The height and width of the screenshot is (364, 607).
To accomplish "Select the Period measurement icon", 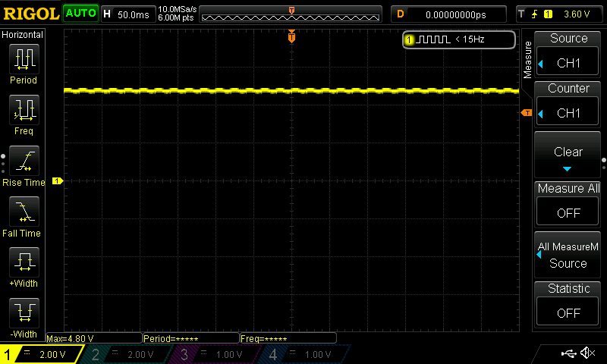I will click(23, 61).
